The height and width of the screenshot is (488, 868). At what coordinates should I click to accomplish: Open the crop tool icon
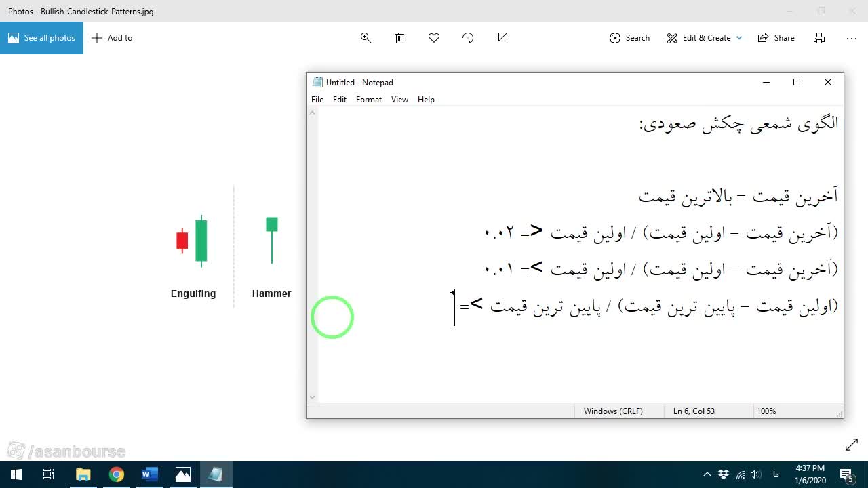coord(502,38)
